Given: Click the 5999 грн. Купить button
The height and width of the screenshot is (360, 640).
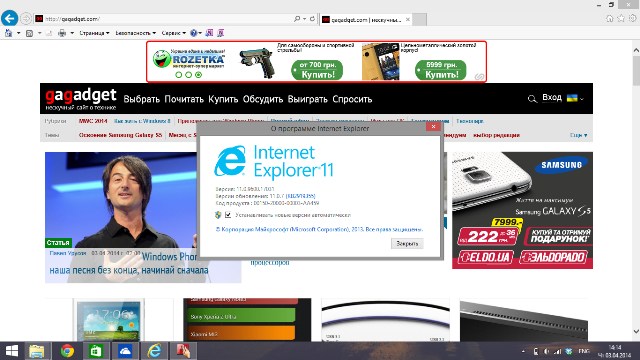Looking at the screenshot, I should pos(441,70).
